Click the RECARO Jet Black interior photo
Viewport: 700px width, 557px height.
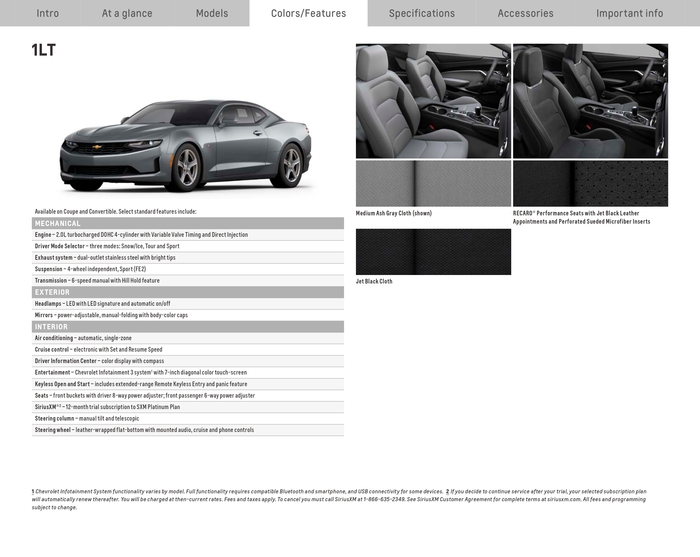point(591,101)
